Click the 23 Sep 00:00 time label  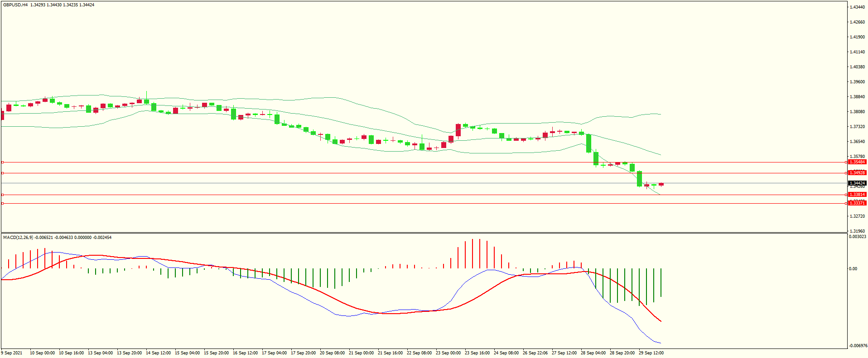(x=448, y=353)
